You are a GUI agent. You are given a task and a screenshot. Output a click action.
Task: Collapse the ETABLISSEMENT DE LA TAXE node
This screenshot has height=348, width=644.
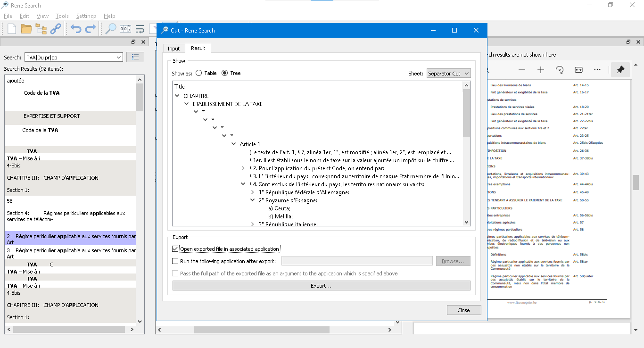187,104
